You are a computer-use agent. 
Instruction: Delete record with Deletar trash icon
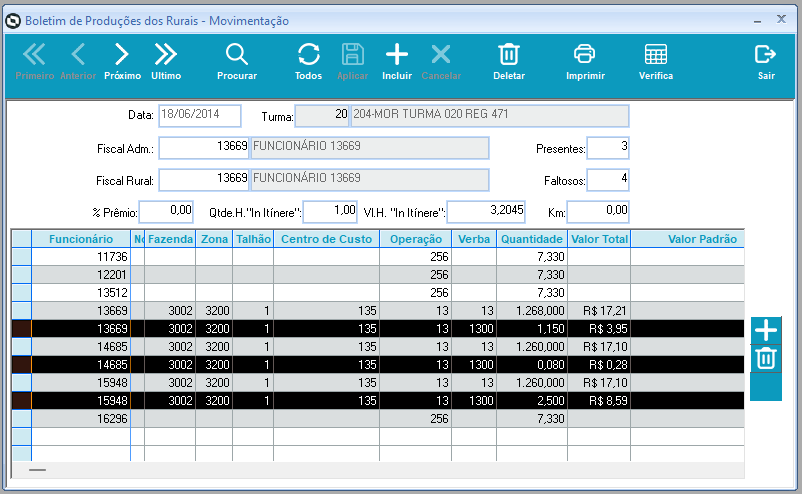click(x=509, y=61)
